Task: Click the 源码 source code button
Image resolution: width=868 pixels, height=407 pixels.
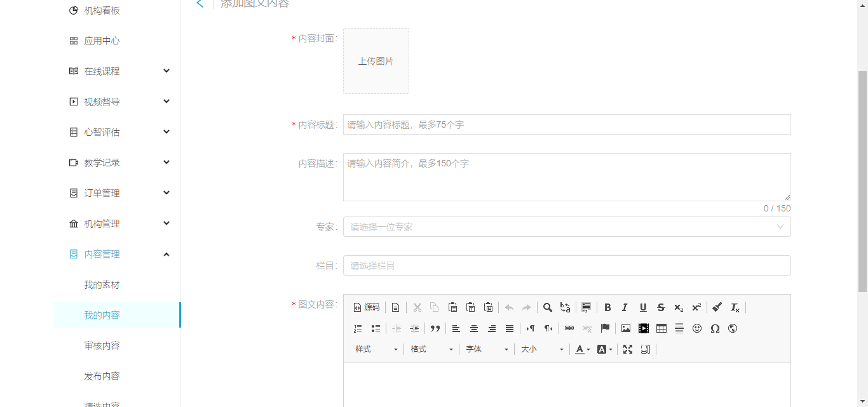Action: pyautogui.click(x=367, y=307)
